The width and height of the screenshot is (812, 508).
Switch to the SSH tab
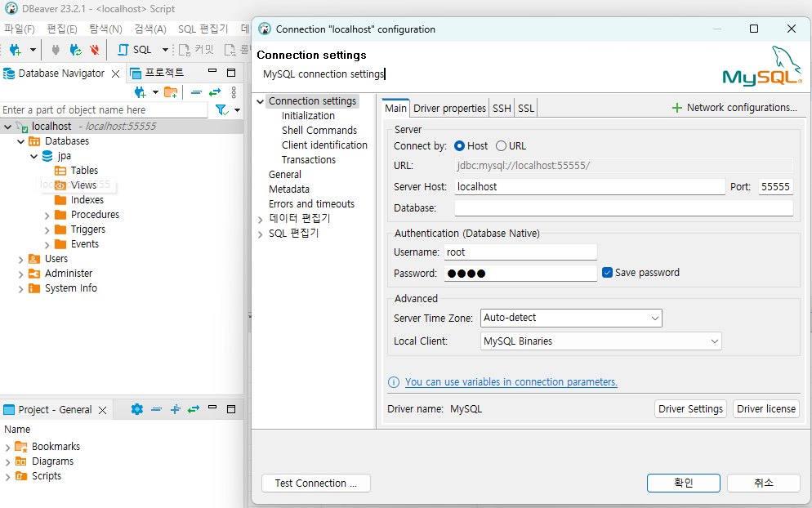point(502,109)
